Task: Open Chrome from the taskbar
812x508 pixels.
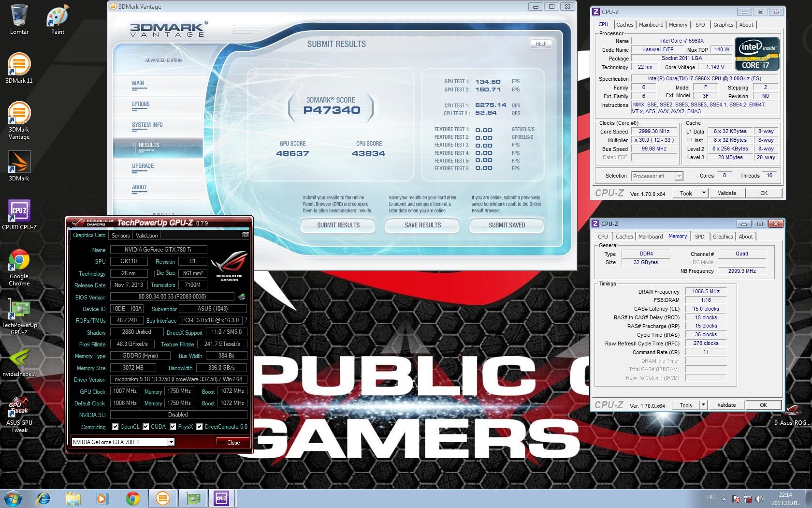Action: tap(132, 498)
